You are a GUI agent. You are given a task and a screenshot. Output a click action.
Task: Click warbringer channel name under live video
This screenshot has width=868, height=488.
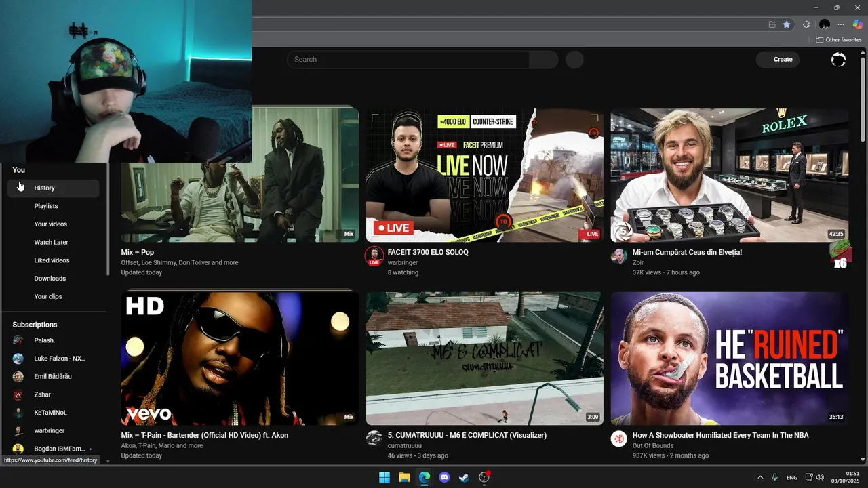(403, 262)
